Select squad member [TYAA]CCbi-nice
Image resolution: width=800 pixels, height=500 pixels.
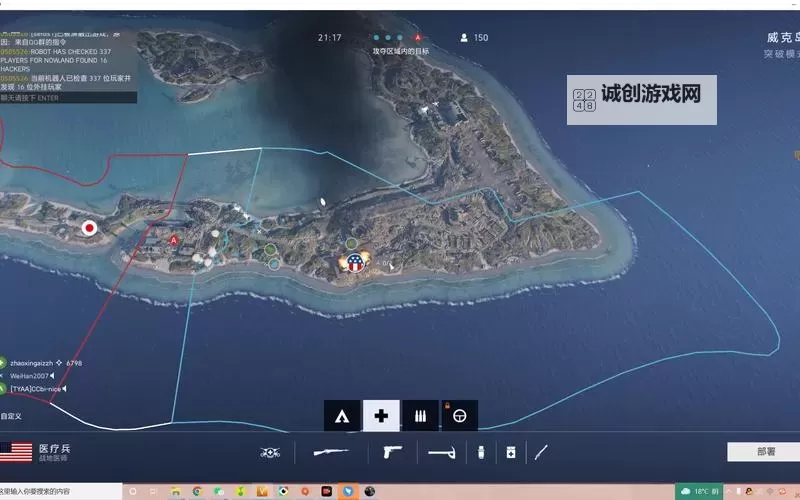click(x=36, y=389)
